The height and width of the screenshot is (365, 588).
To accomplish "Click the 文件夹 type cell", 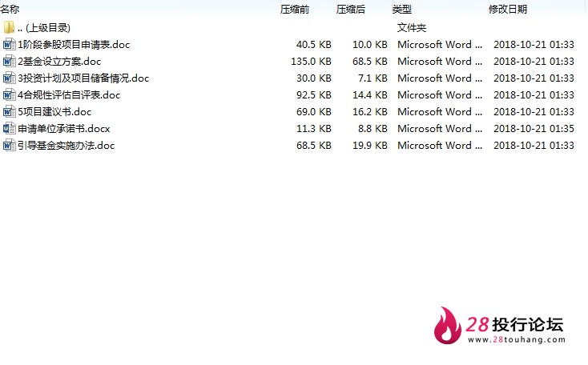I will [x=412, y=28].
